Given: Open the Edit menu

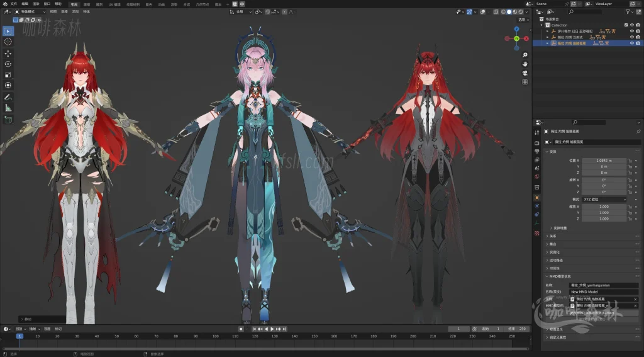Looking at the screenshot, I should tap(25, 4).
